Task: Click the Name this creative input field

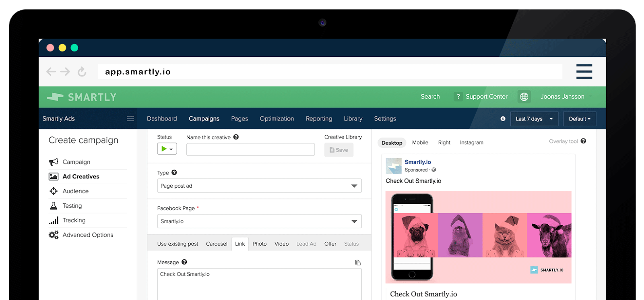Action: tap(250, 149)
